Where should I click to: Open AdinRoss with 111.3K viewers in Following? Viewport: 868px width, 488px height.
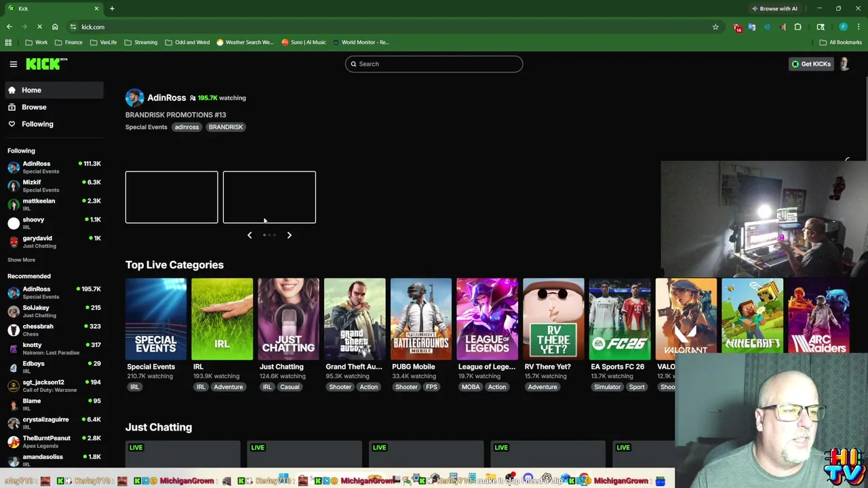(x=54, y=167)
